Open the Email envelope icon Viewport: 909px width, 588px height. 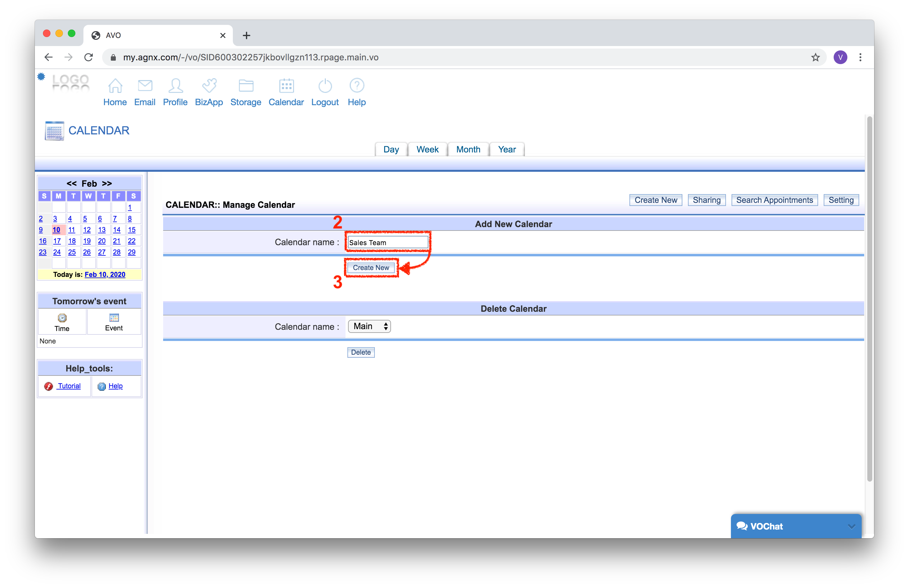pos(145,86)
